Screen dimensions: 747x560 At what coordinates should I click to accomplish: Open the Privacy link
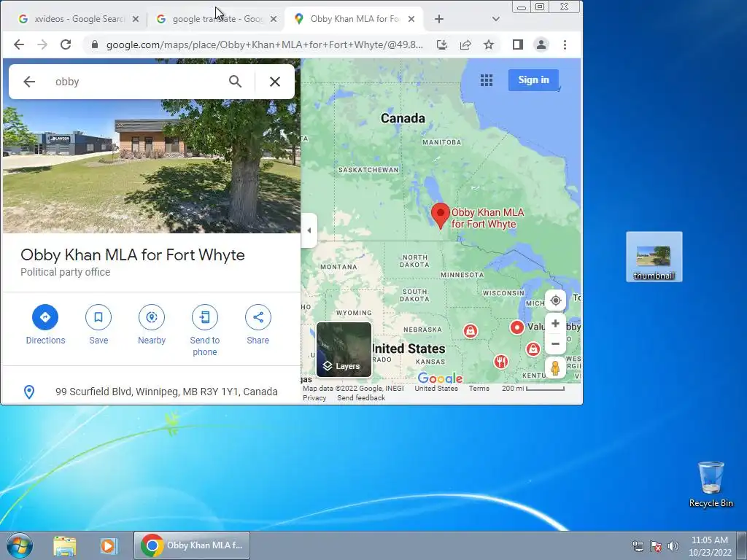314,397
